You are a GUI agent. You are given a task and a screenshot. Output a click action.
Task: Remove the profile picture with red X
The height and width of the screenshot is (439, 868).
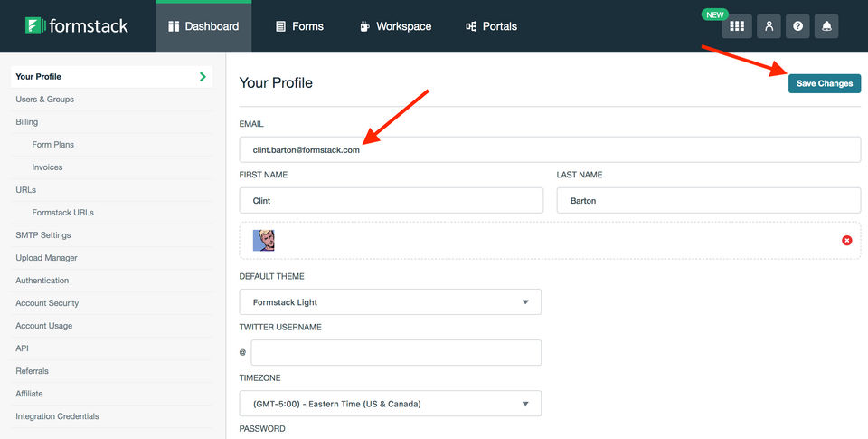point(846,240)
